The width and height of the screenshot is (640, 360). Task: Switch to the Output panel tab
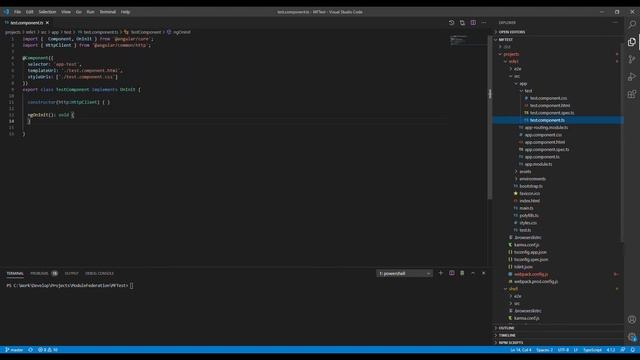pos(71,273)
